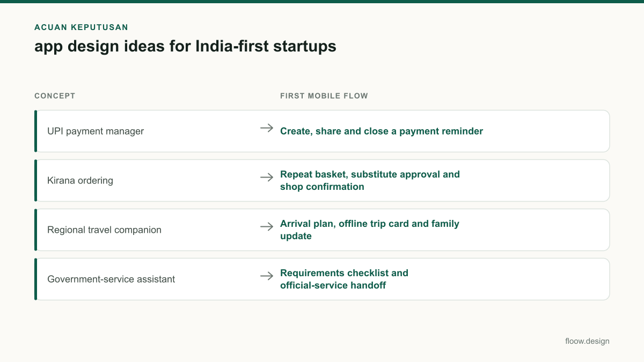Click the arrow beside UPI payment manager

pyautogui.click(x=267, y=128)
